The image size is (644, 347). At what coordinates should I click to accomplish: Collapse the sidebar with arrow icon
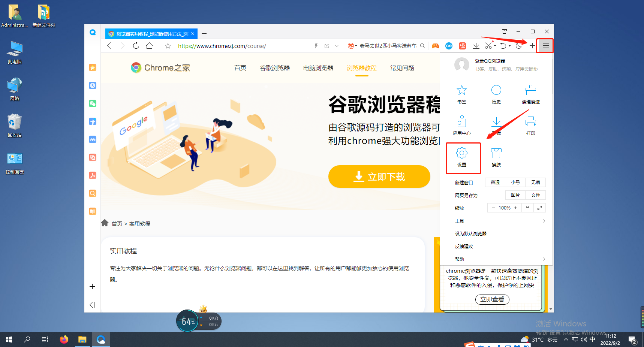pos(92,305)
